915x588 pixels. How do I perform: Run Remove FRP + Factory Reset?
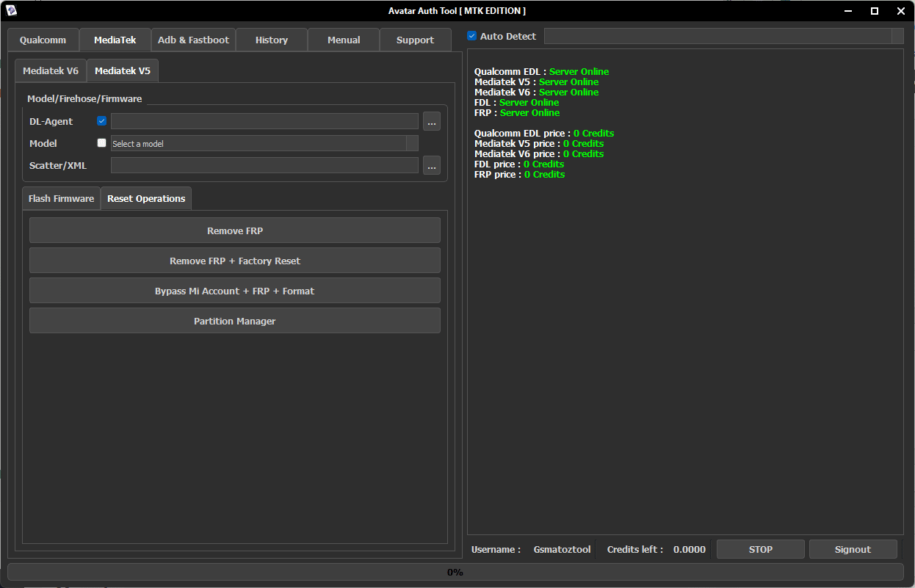tap(234, 260)
